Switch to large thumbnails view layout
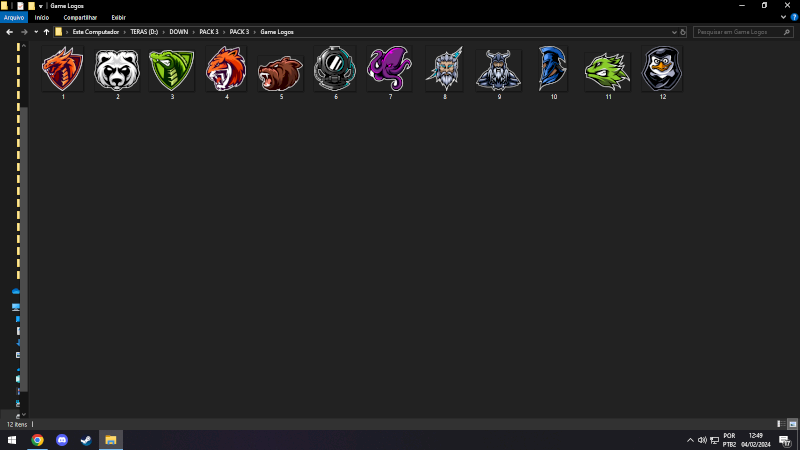Viewport: 800px width, 450px height. click(792, 424)
